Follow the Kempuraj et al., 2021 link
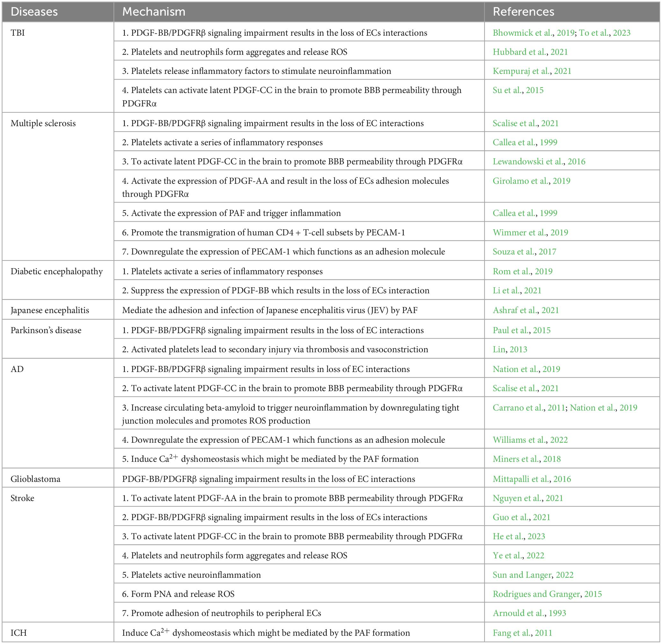The image size is (662, 644). (x=532, y=71)
